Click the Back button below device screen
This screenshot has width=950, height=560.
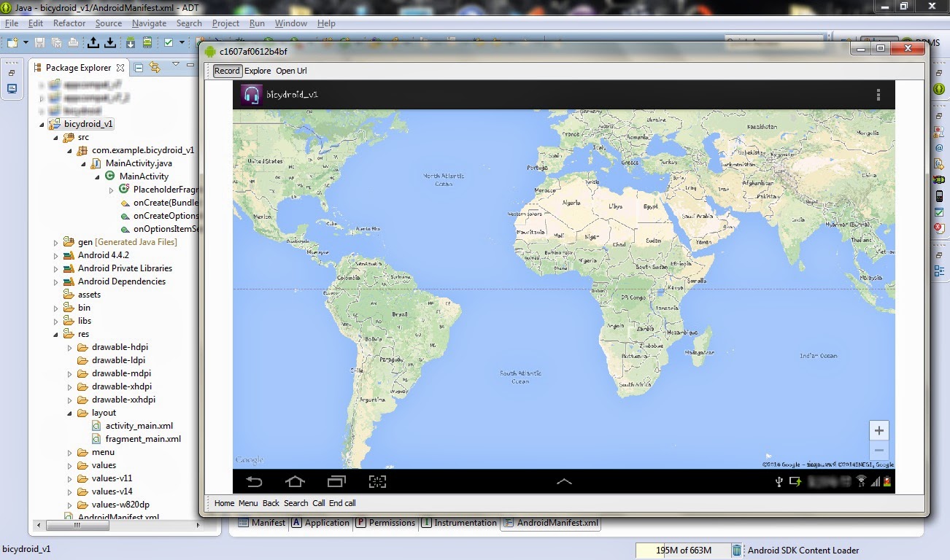tap(271, 503)
